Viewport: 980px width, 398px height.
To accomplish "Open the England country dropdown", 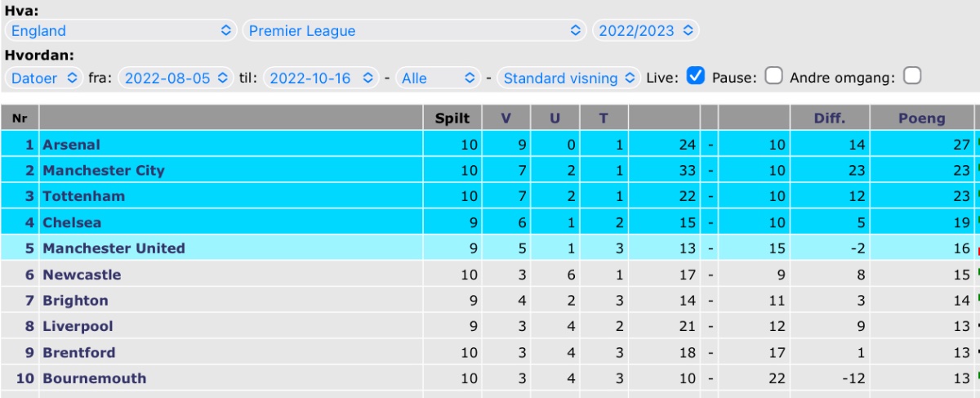I will tap(121, 31).
